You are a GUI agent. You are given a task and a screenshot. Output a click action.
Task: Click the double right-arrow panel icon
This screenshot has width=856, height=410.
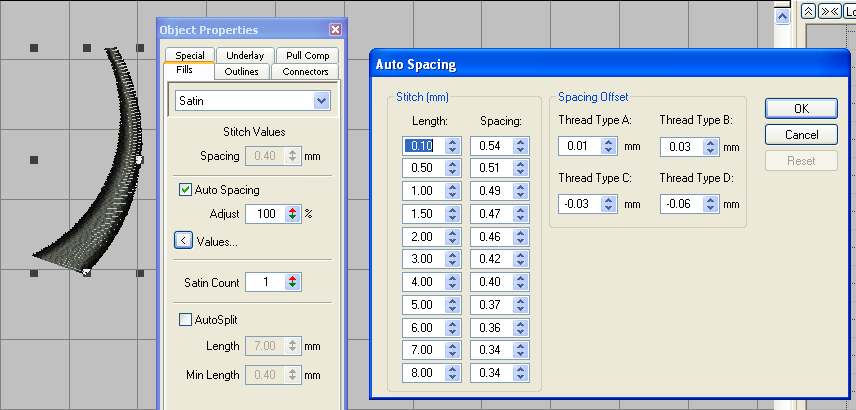[x=829, y=11]
